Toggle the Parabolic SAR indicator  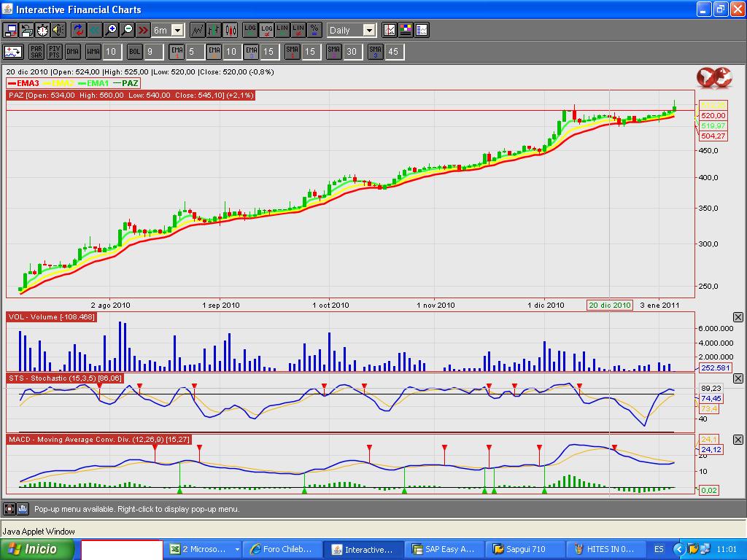[36, 52]
